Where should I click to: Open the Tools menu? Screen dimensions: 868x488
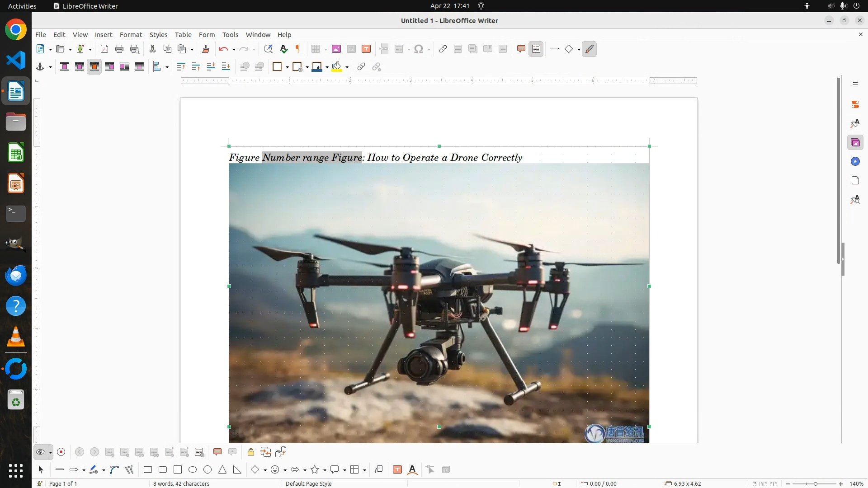tap(230, 35)
